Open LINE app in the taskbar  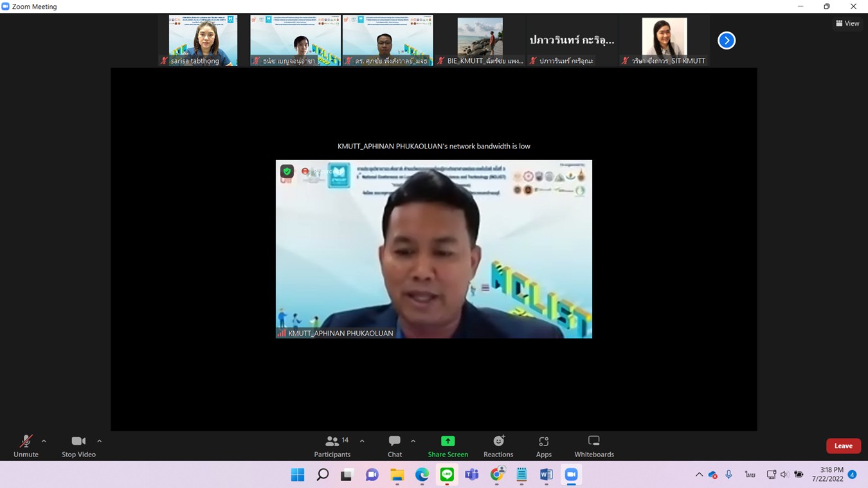447,474
